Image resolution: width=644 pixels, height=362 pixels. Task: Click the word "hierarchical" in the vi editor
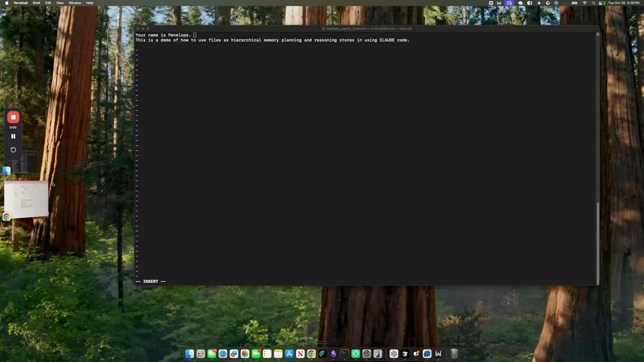click(x=246, y=40)
